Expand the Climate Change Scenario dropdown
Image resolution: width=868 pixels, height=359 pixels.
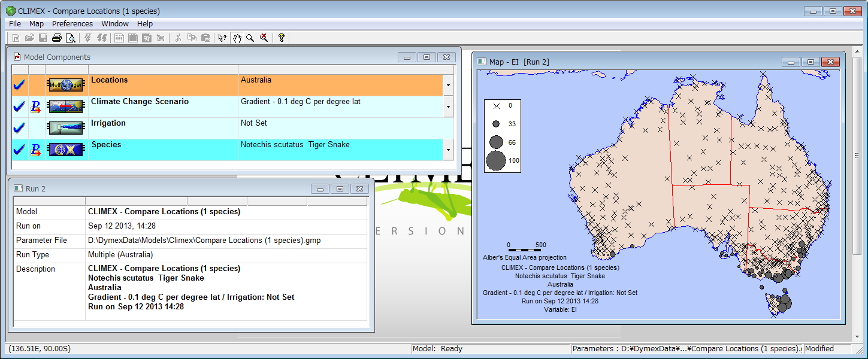448,107
